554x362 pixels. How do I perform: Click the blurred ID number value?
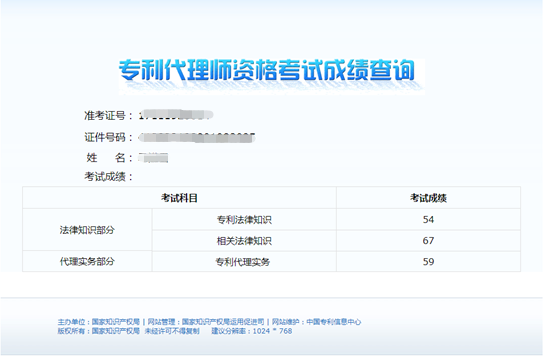[x=196, y=137]
